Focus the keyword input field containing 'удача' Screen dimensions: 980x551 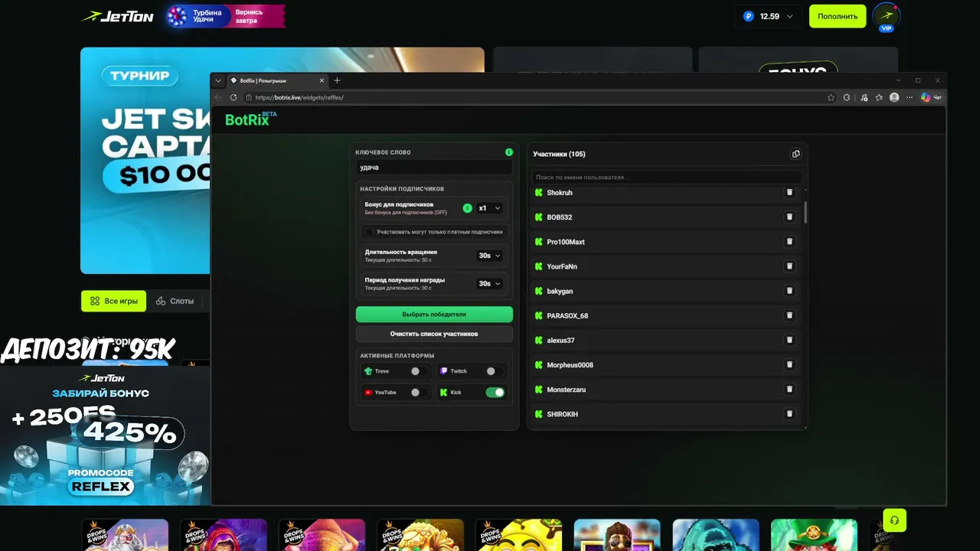pyautogui.click(x=434, y=167)
